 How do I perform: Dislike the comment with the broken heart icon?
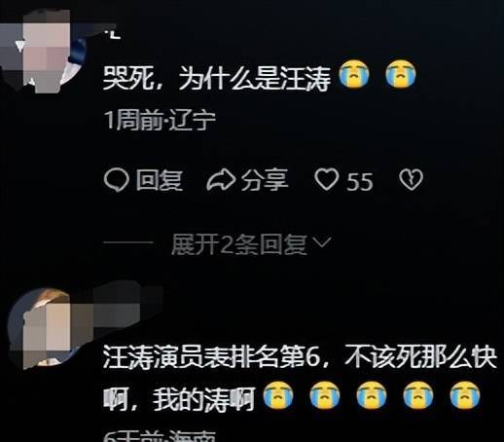pyautogui.click(x=411, y=179)
